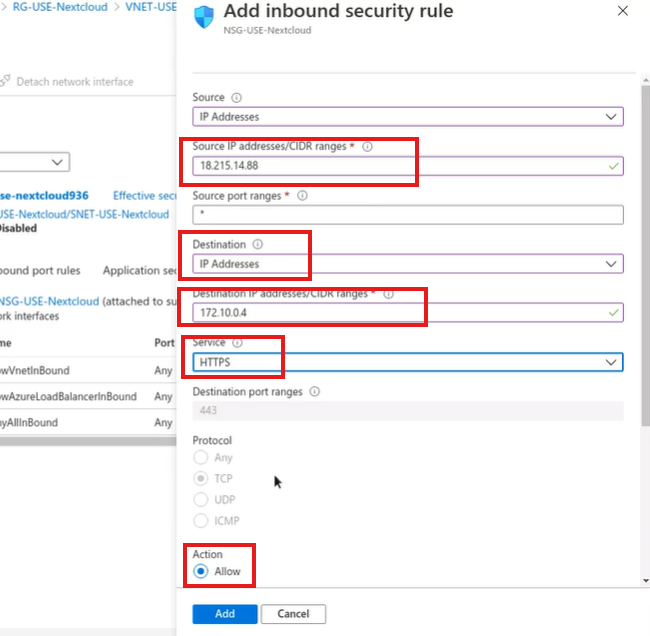The height and width of the screenshot is (636, 650).
Task: Click Detach network interface command
Action: (x=75, y=82)
